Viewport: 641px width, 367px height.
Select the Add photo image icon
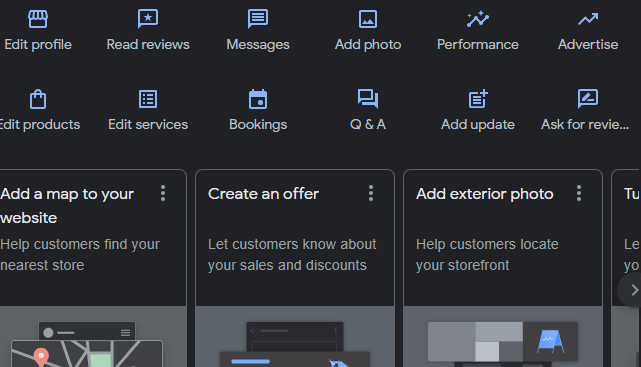[368, 19]
